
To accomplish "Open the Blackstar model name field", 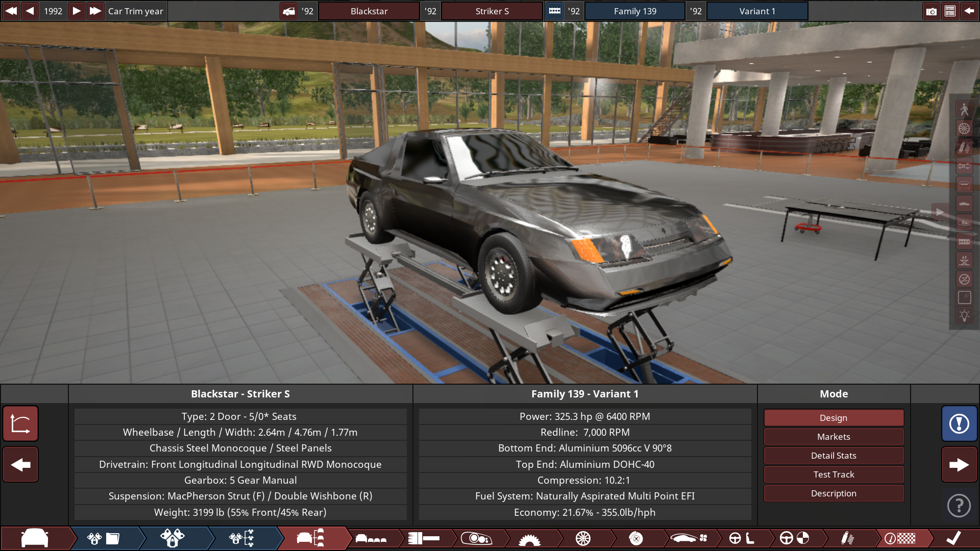I will pyautogui.click(x=369, y=11).
